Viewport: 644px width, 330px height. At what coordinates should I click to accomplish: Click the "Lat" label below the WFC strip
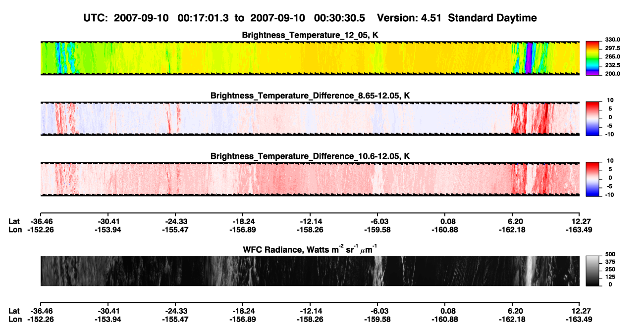point(14,311)
